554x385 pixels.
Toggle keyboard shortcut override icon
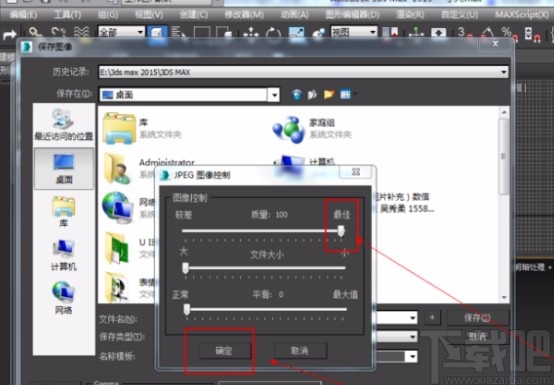(438, 33)
